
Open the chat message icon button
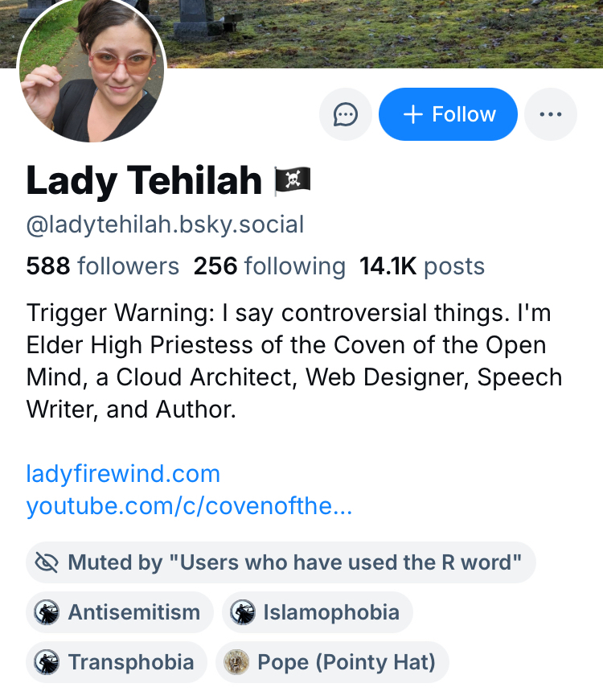[x=346, y=114]
